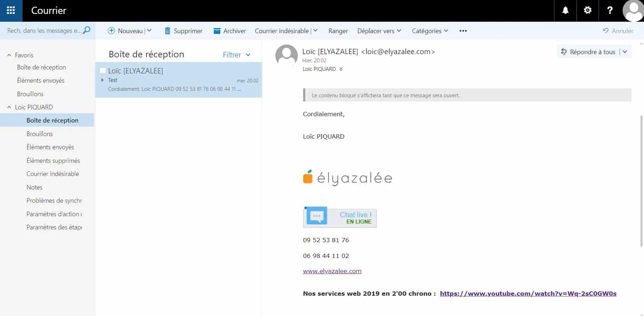Open the app launcher grid icon
Viewport: 644px width, 316px height.
pos(11,10)
